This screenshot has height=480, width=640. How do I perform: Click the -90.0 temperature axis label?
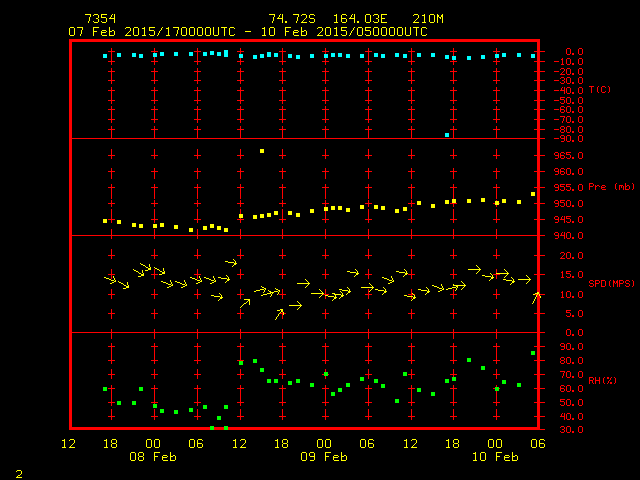569,139
